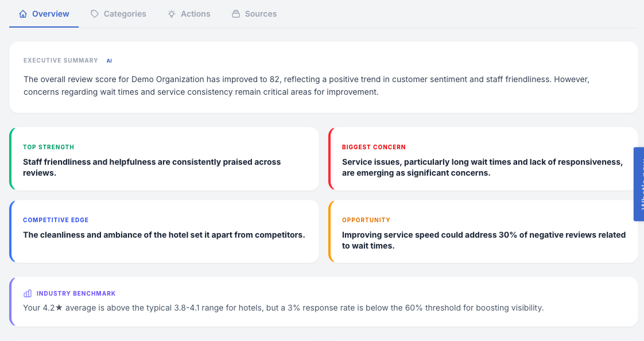Click the staff friendliness strength statement
Viewport: 644px width, 341px height.
(x=152, y=167)
